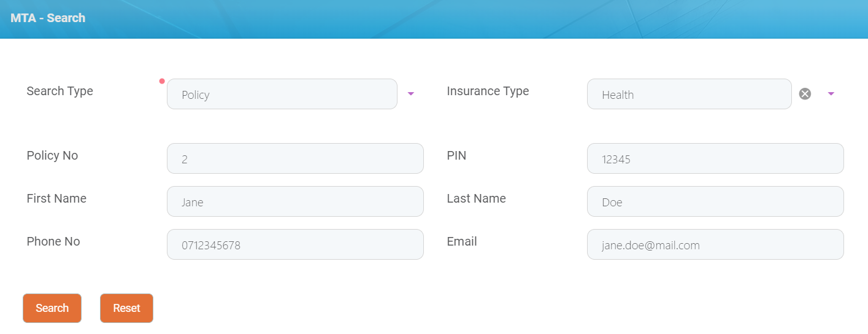
Task: Click the Email label text
Action: [462, 241]
